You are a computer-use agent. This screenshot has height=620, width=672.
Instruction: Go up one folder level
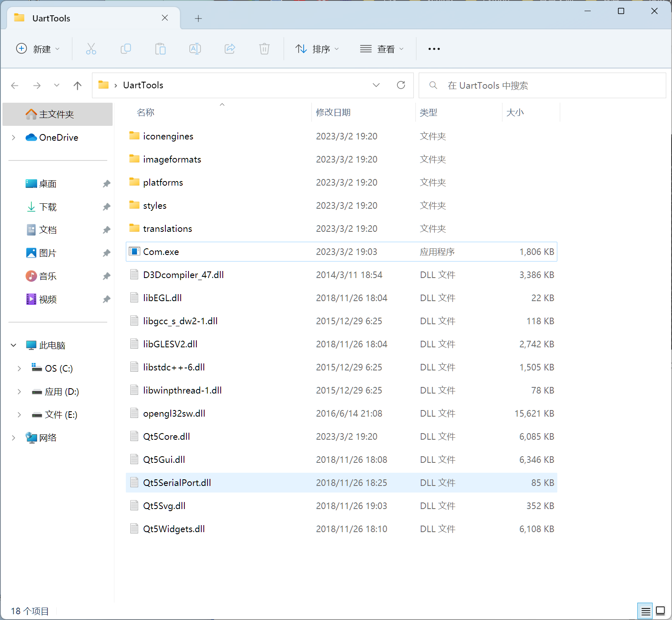(x=78, y=85)
